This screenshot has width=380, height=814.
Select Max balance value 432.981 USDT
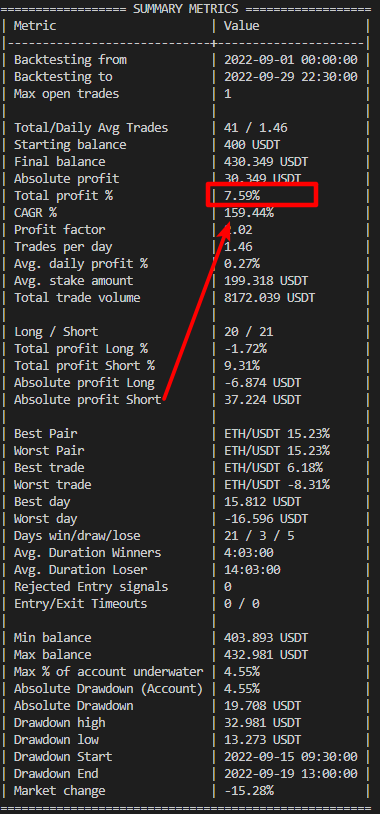click(266, 655)
